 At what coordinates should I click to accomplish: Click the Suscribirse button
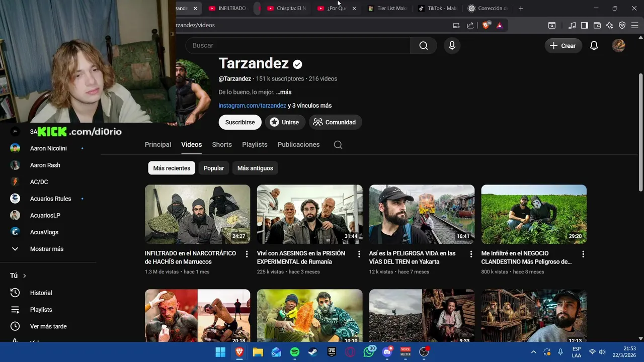click(x=240, y=122)
